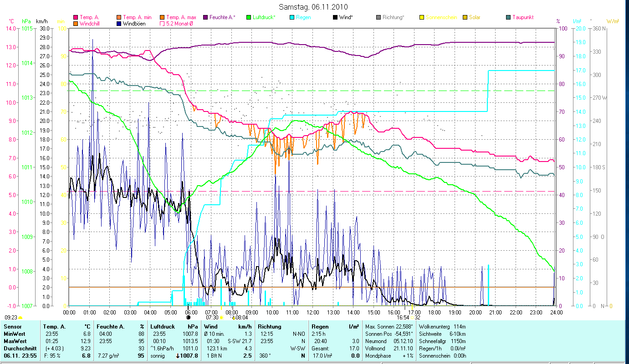Click the red pressure trend down arrow

tap(178, 356)
